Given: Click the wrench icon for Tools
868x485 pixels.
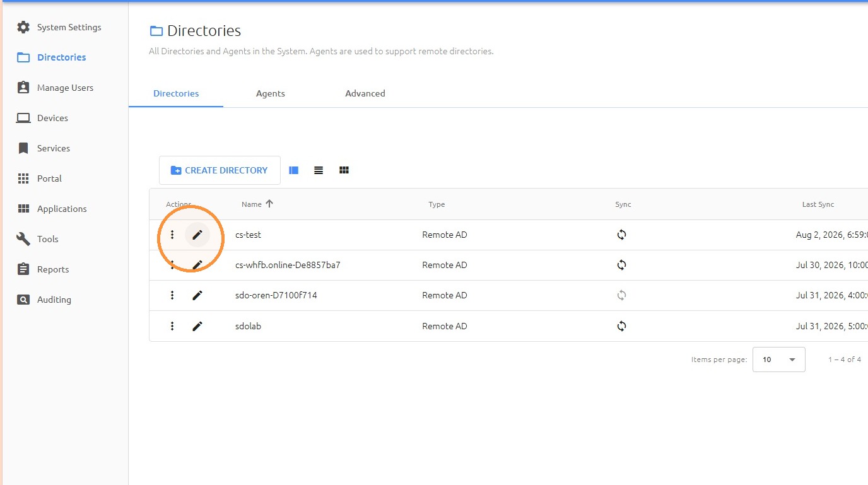Looking at the screenshot, I should [23, 239].
